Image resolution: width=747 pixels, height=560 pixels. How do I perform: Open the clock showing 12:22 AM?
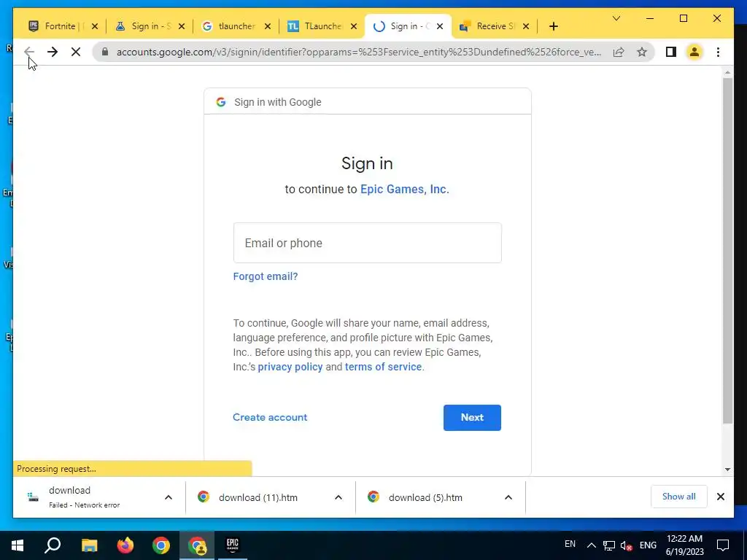pyautogui.click(x=684, y=545)
